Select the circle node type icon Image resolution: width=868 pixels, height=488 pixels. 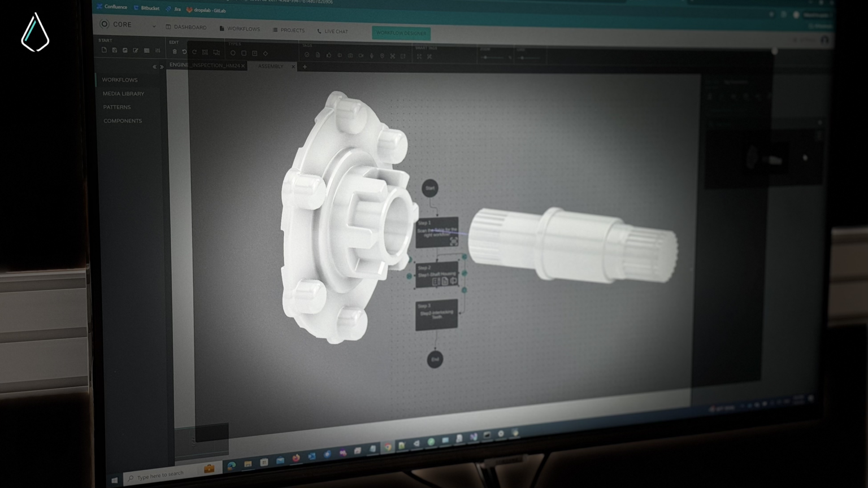[233, 53]
